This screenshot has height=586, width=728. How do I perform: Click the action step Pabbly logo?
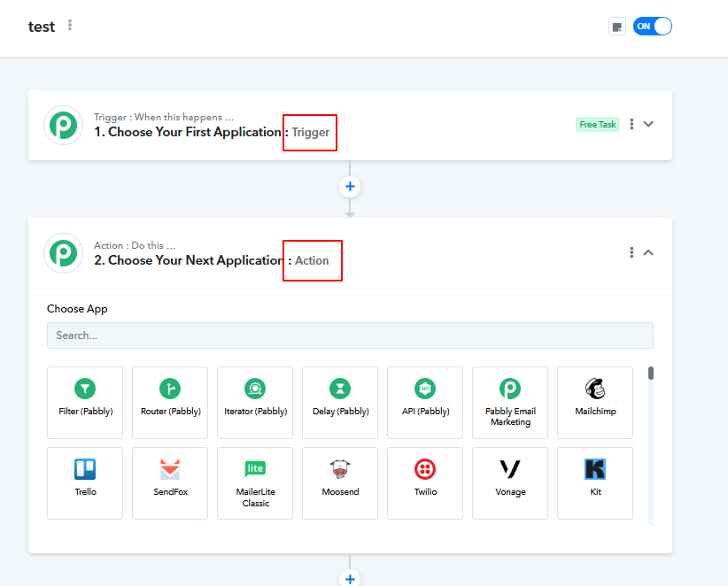[63, 253]
